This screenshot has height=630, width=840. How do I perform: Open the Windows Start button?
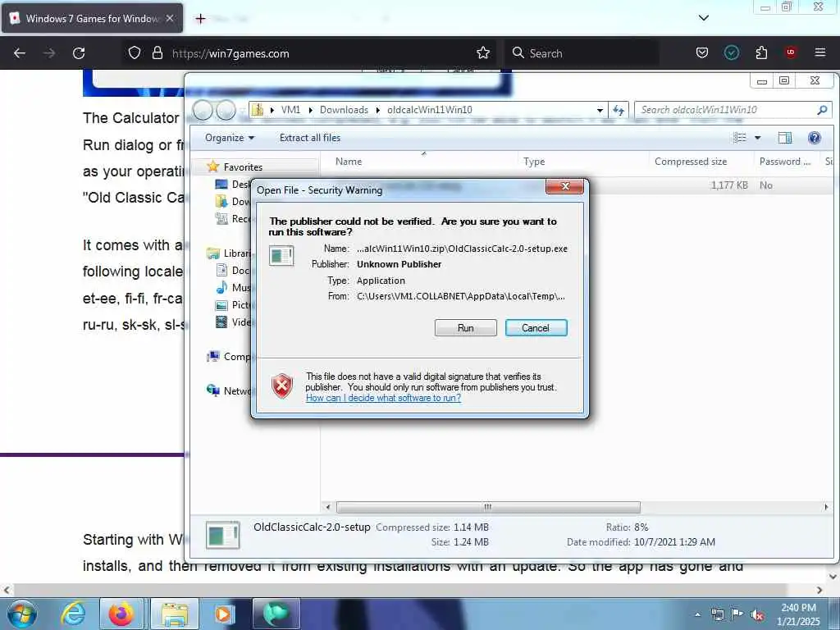pyautogui.click(x=22, y=614)
